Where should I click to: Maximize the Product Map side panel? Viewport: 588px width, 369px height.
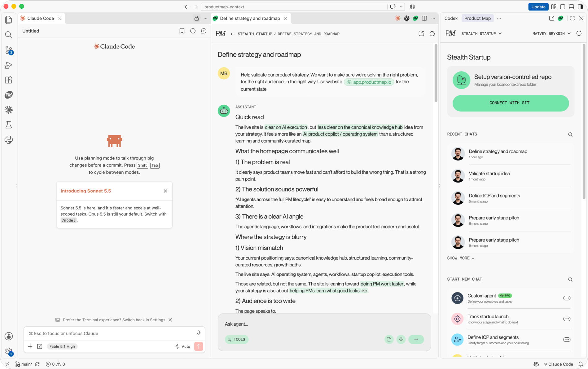pyautogui.click(x=573, y=18)
